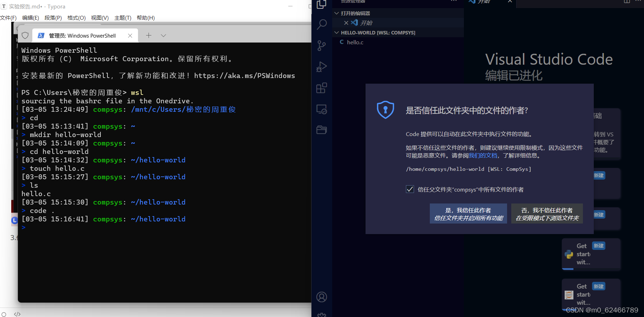Image resolution: width=644 pixels, height=317 pixels.
Task: Select hello.c in the Explorer tree
Action: pyautogui.click(x=355, y=42)
